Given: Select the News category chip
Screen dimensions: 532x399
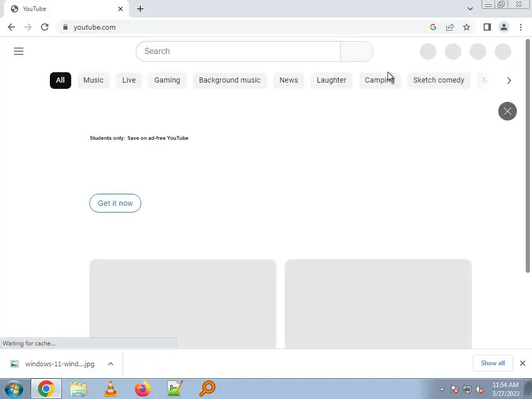Looking at the screenshot, I should pos(289,81).
